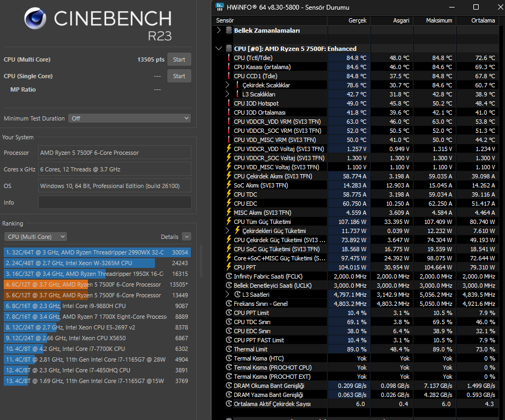Click the Maksimum column header

439,20
